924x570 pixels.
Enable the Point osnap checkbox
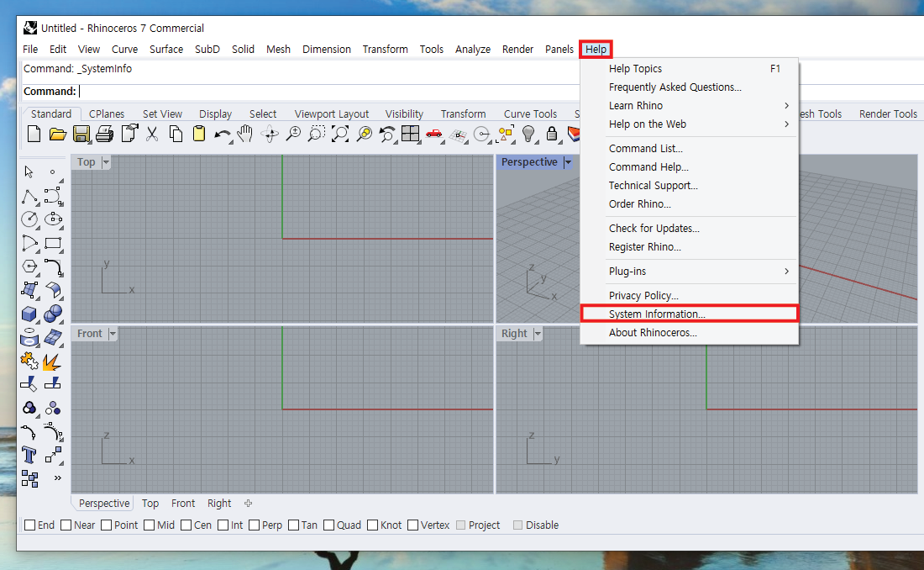106,525
